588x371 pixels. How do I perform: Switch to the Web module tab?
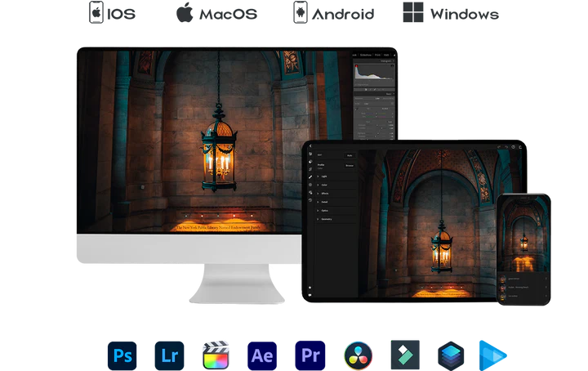click(386, 55)
